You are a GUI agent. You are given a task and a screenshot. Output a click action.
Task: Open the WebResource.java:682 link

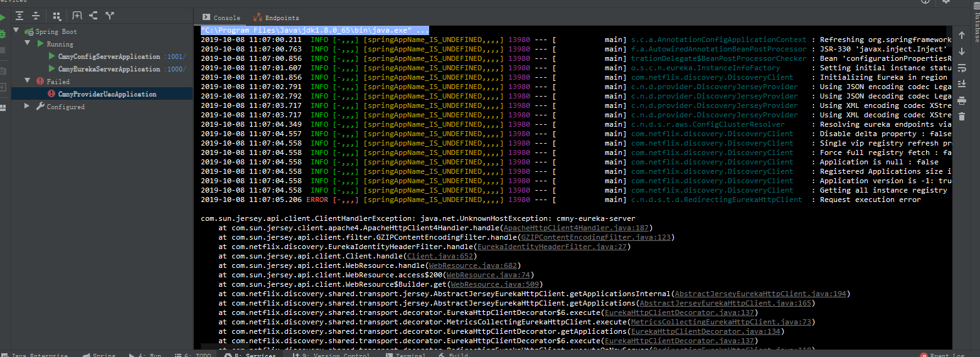pos(473,265)
